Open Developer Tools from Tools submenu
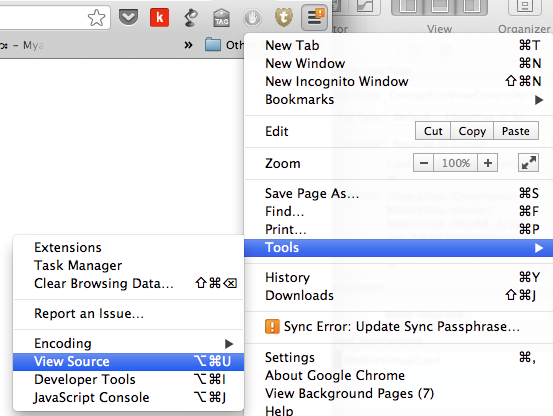 [129, 379]
